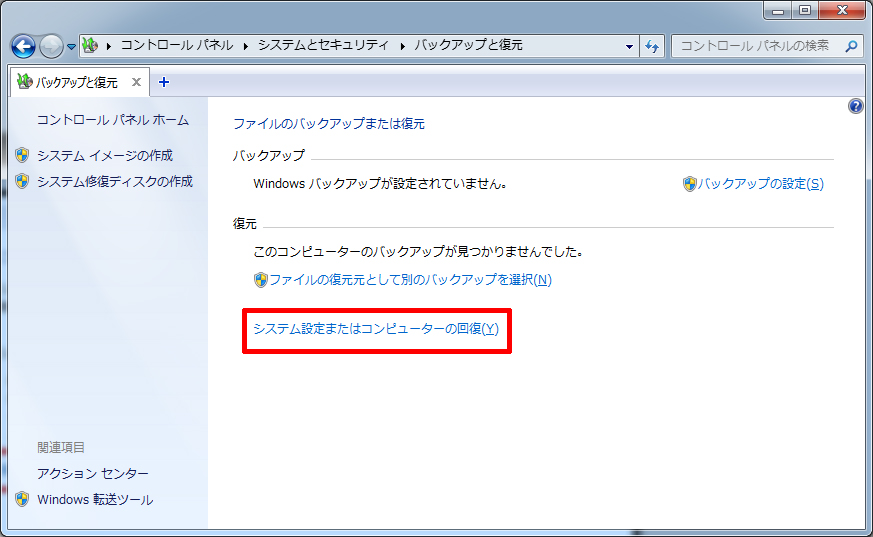Open the address bar history dropdown arrow
873x537 pixels.
click(x=629, y=46)
